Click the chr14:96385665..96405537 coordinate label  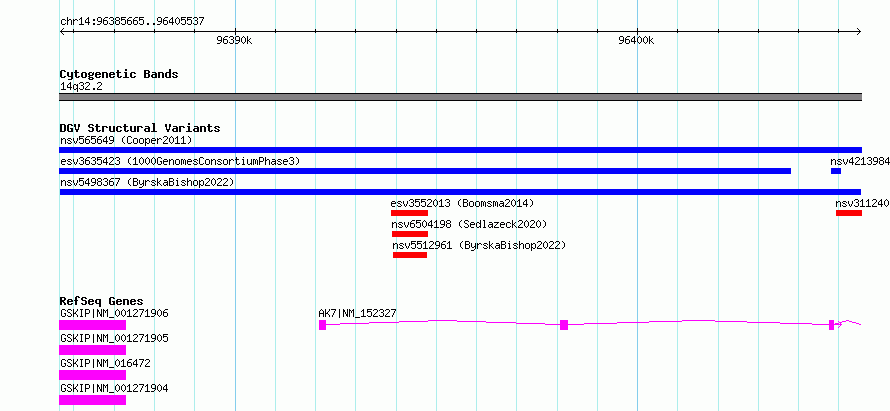click(132, 22)
